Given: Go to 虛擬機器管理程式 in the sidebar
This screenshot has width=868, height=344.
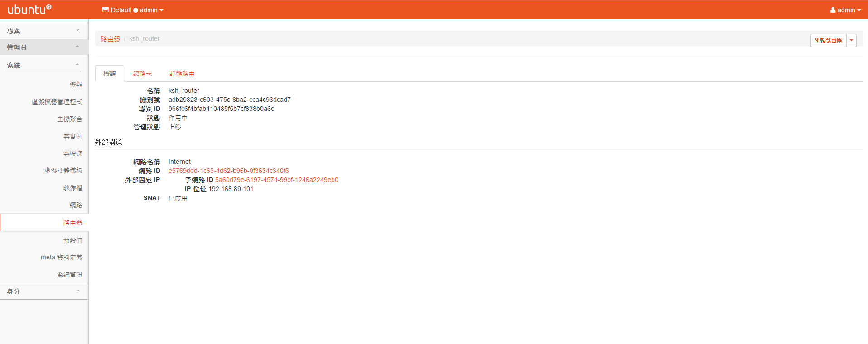Looking at the screenshot, I should click(x=57, y=102).
